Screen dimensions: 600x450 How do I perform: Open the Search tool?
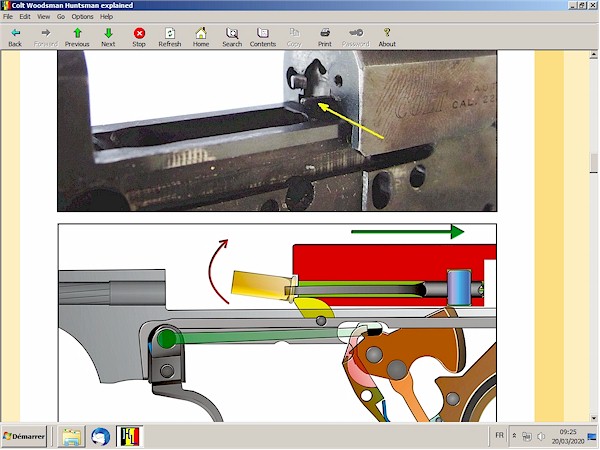point(232,37)
